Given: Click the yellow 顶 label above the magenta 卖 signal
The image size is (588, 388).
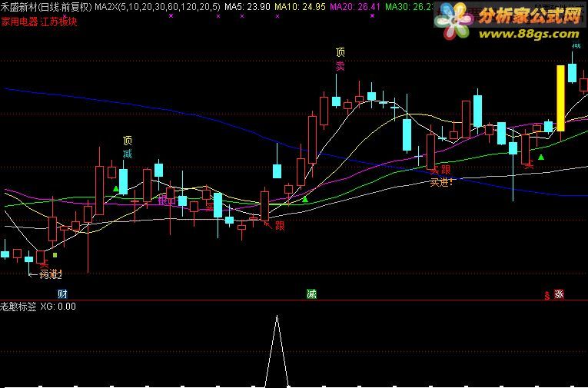Looking at the screenshot, I should coord(341,52).
